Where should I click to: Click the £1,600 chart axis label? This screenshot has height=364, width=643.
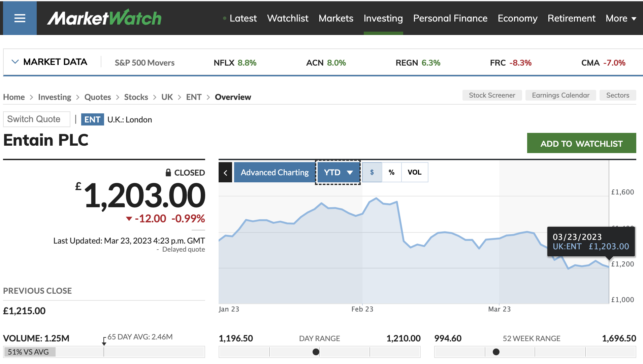click(623, 192)
